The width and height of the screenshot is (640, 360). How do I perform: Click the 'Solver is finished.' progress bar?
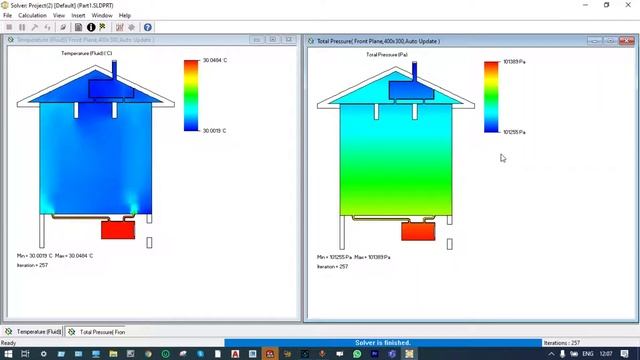pos(383,343)
